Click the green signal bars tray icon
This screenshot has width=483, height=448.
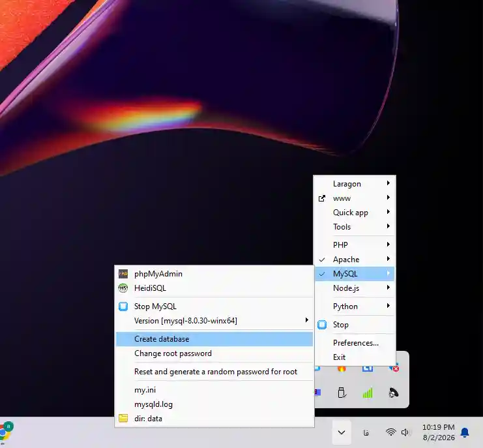(368, 393)
